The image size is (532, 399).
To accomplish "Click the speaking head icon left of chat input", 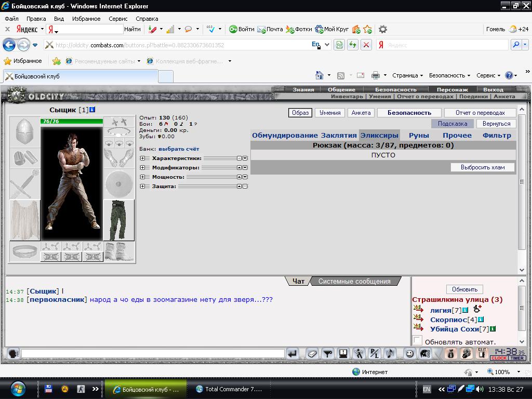I will 14,354.
